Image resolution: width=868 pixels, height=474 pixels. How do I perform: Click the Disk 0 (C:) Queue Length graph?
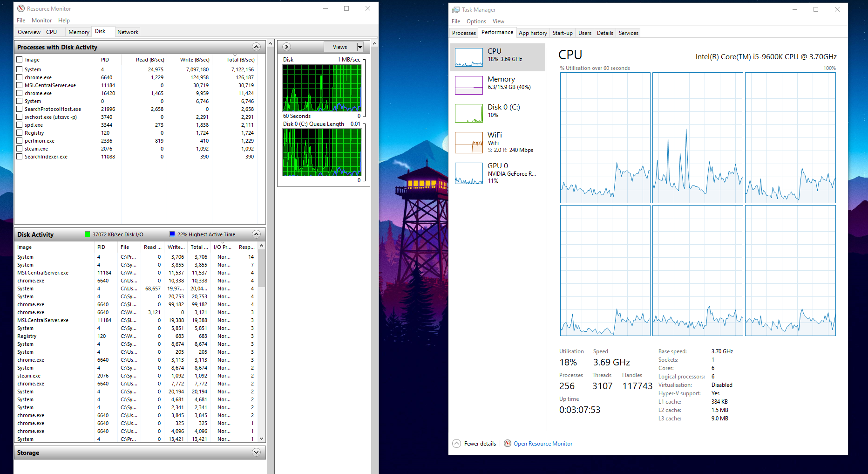click(322, 152)
